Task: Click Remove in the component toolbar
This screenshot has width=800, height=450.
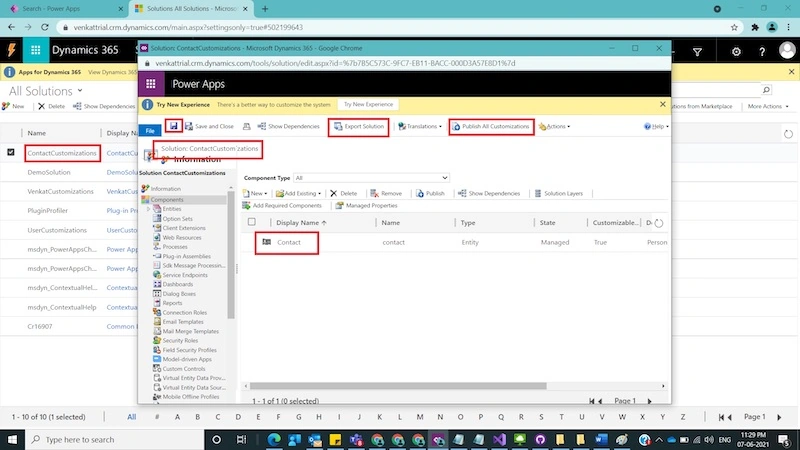Action: tap(386, 193)
